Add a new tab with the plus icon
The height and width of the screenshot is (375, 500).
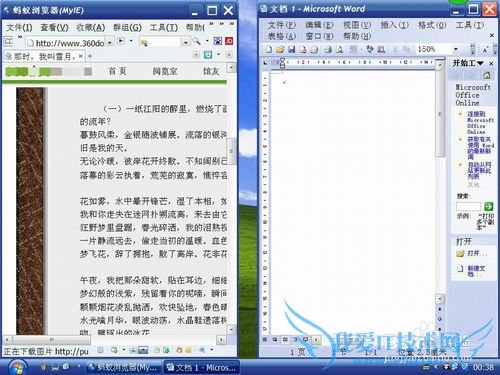click(x=90, y=56)
